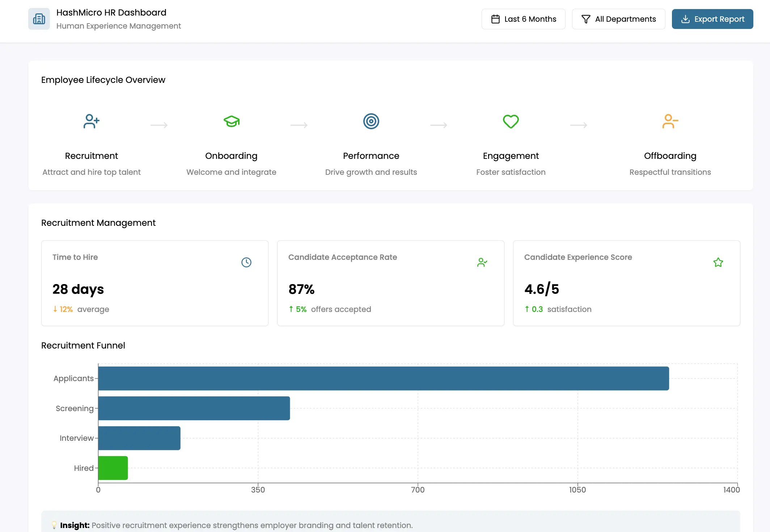Viewport: 770px width, 532px height.
Task: Click the funnel icon in All Departments control
Action: [x=586, y=19]
